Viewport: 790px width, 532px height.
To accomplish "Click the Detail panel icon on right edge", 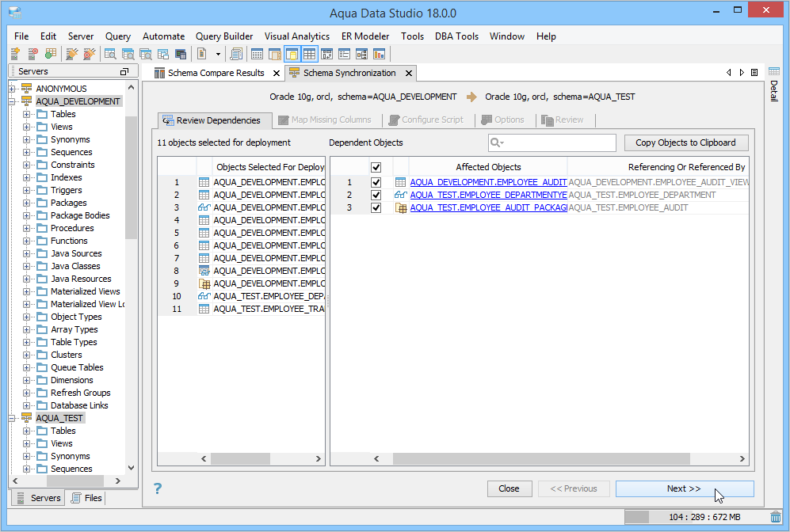I will (x=774, y=71).
